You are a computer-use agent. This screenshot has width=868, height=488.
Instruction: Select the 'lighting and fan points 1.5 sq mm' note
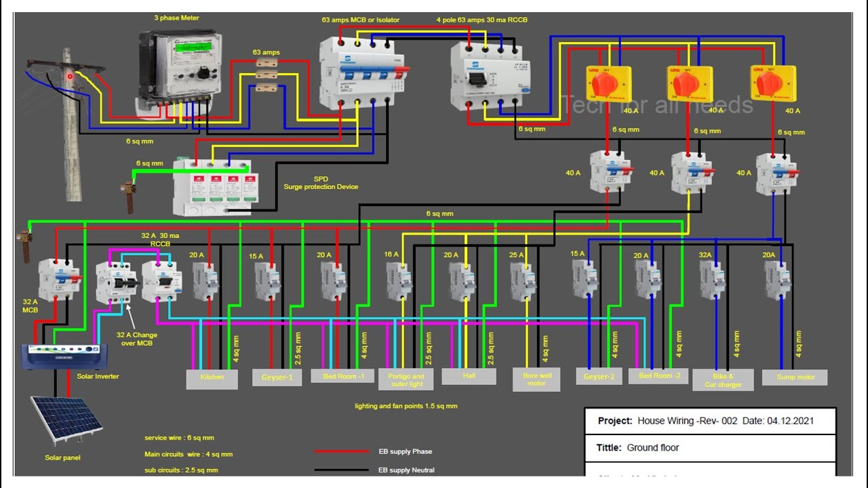[406, 406]
